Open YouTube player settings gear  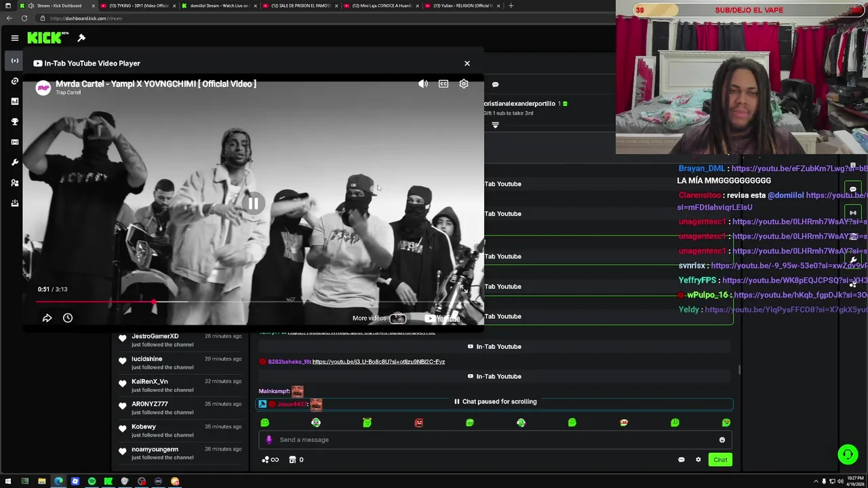[x=464, y=84]
